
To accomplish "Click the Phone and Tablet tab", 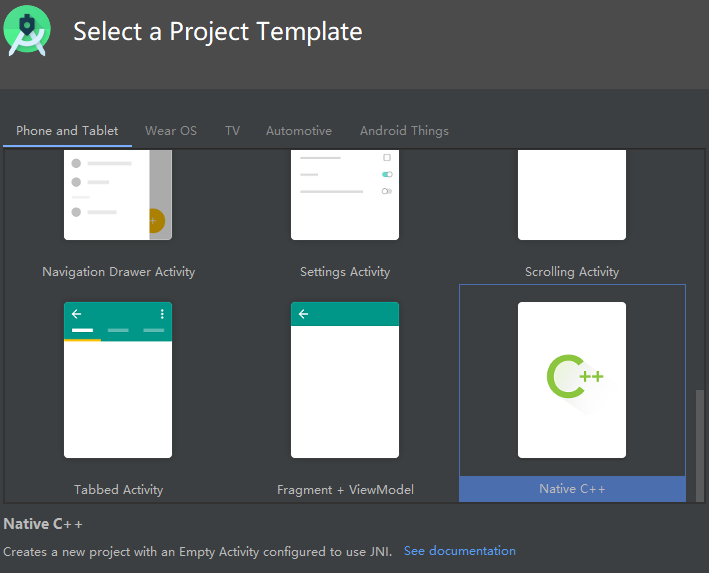I will click(67, 131).
